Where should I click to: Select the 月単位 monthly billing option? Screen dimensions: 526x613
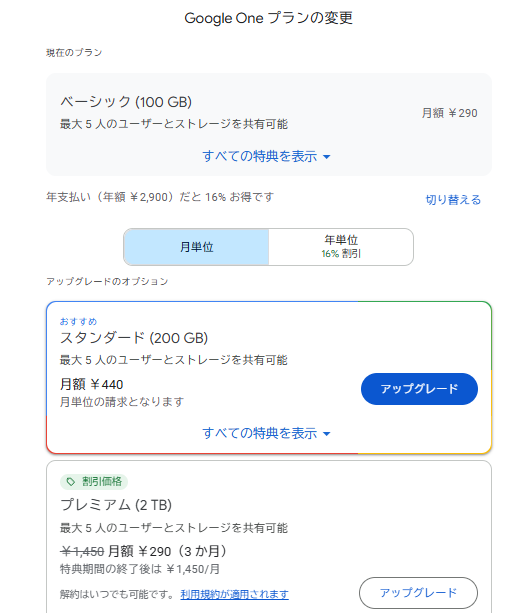click(196, 247)
